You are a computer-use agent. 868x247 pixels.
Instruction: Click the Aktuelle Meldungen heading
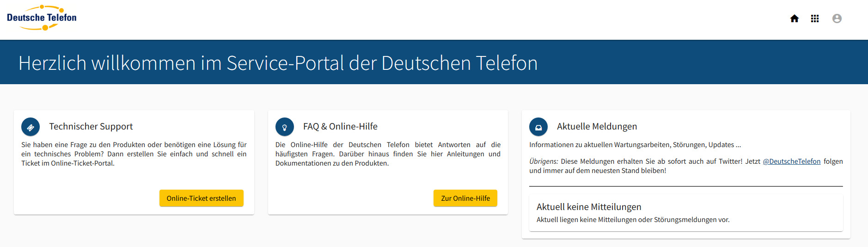(x=597, y=126)
